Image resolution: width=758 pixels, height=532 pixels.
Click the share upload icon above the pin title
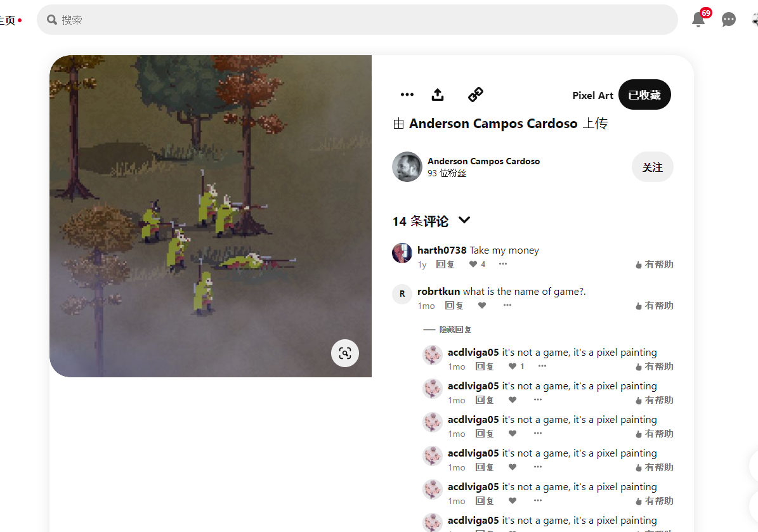[x=438, y=94]
